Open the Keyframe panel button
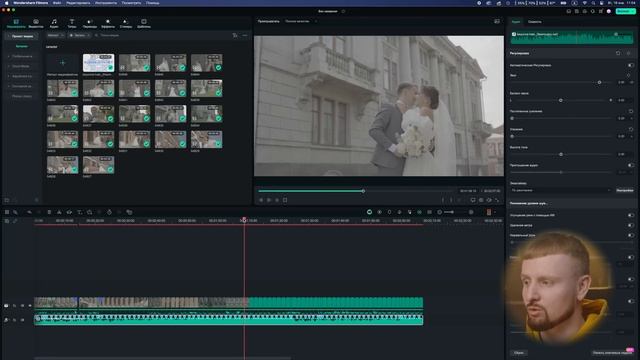The width and height of the screenshot is (640, 360). pos(612,353)
